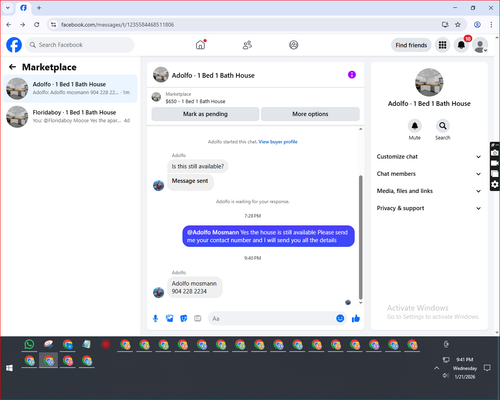This screenshot has width=500, height=400.
Task: Mute the conversation with the bell icon
Action: coord(415,126)
